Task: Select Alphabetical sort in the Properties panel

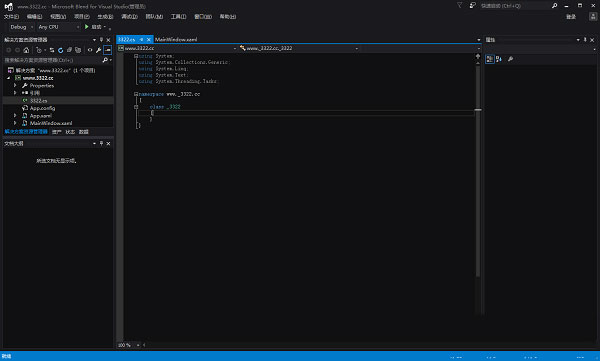Action: coord(499,59)
